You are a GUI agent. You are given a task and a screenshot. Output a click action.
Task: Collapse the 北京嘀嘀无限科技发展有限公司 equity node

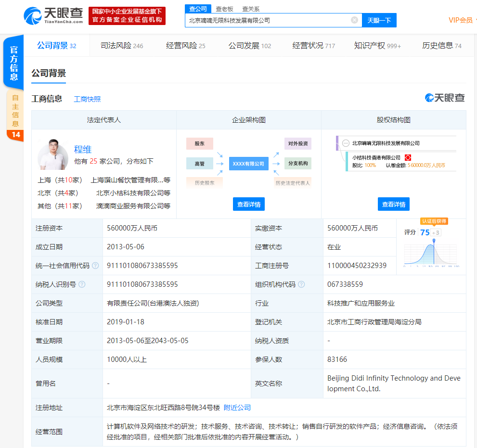click(x=346, y=143)
